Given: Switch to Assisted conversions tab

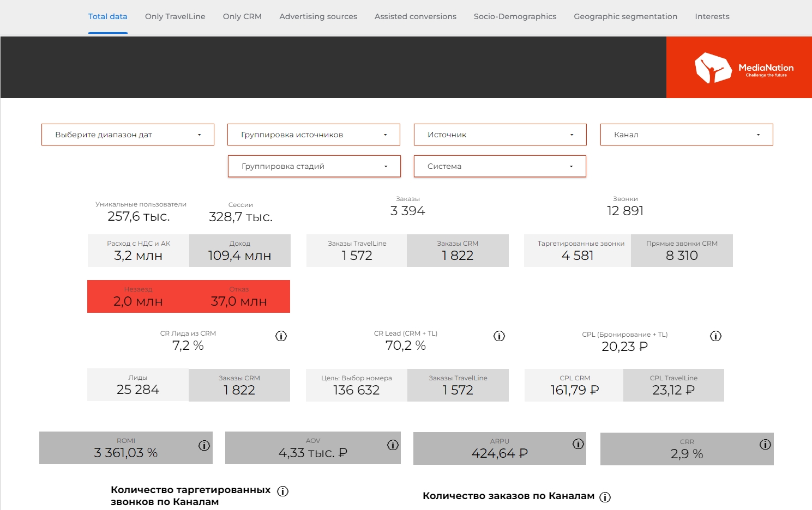Looking at the screenshot, I should tap(416, 16).
